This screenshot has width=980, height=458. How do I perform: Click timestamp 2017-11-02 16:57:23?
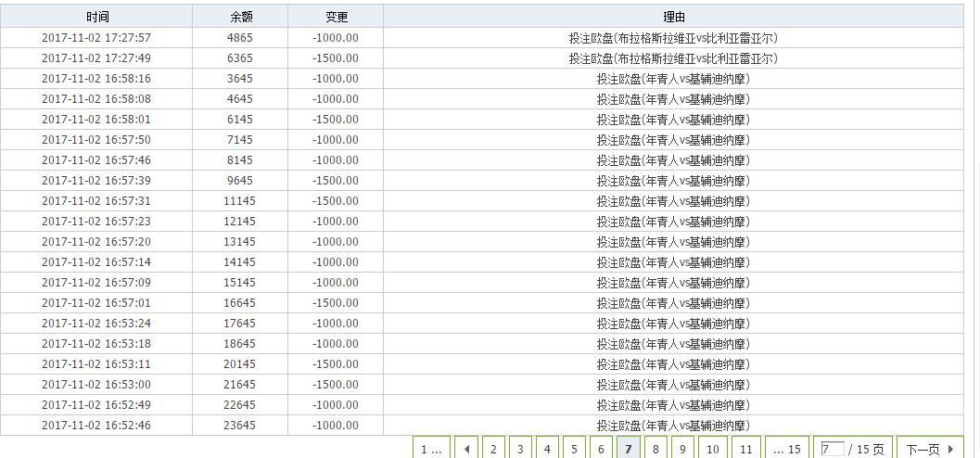coord(96,222)
